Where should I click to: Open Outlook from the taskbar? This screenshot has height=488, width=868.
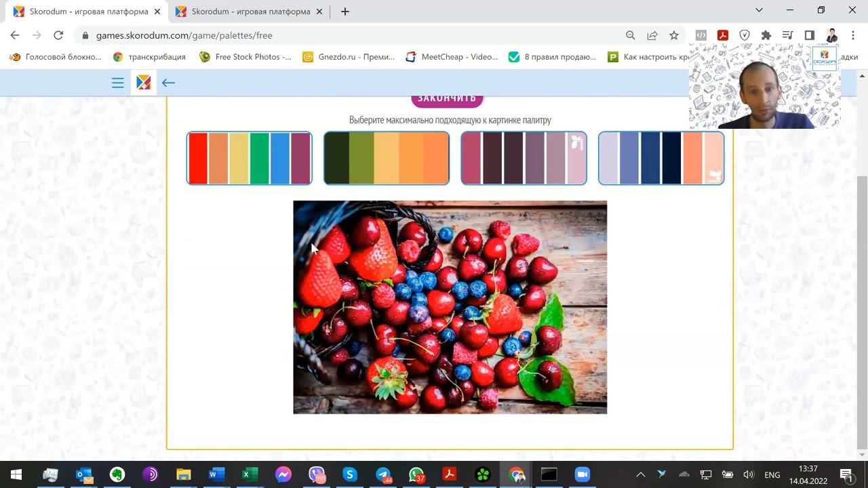pyautogui.click(x=84, y=474)
